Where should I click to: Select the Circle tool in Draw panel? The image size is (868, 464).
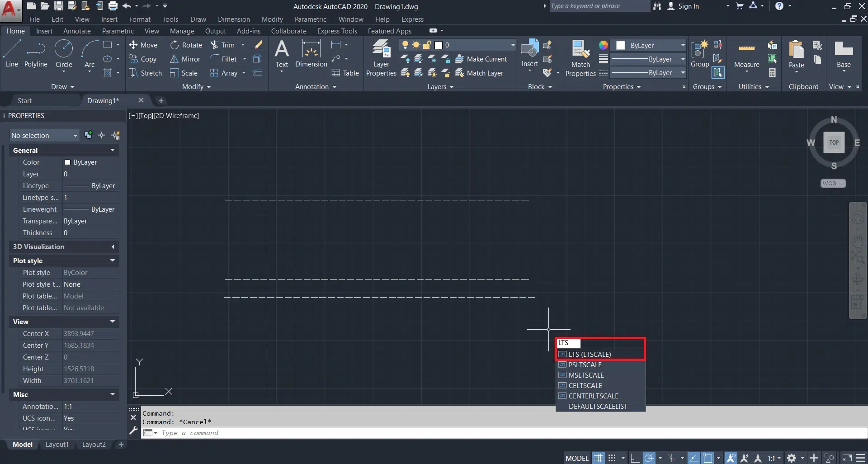pyautogui.click(x=64, y=53)
